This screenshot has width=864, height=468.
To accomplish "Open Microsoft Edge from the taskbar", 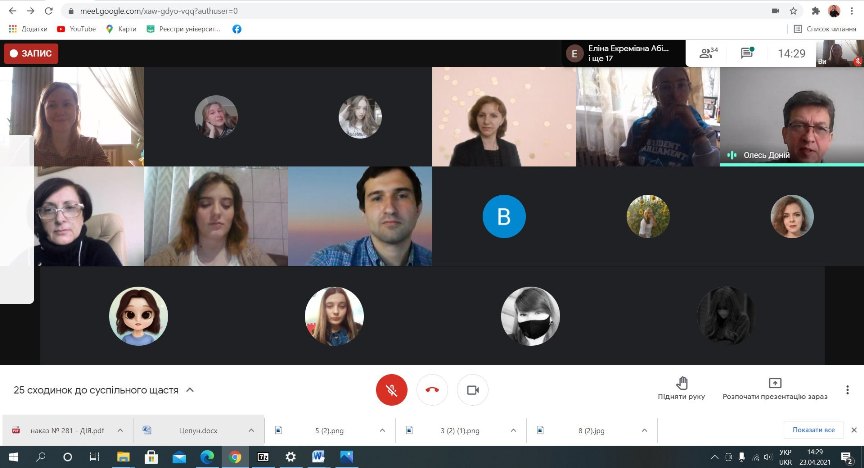I will click(x=207, y=457).
